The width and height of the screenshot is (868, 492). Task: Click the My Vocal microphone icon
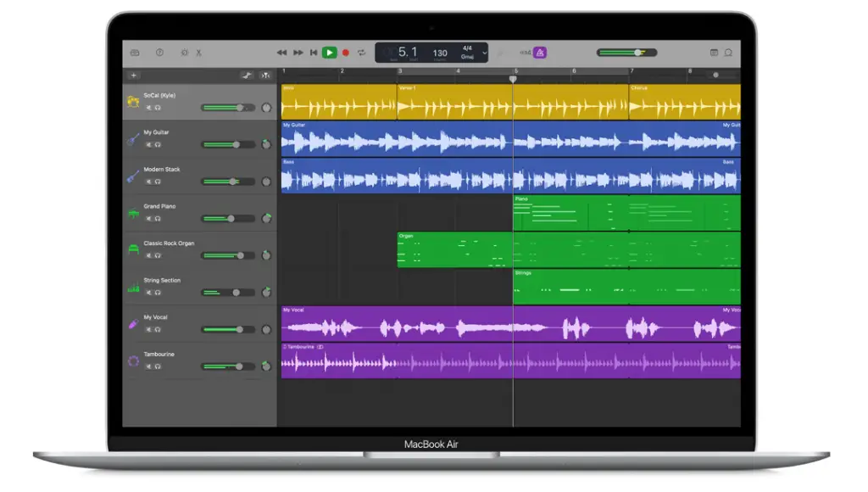133,324
